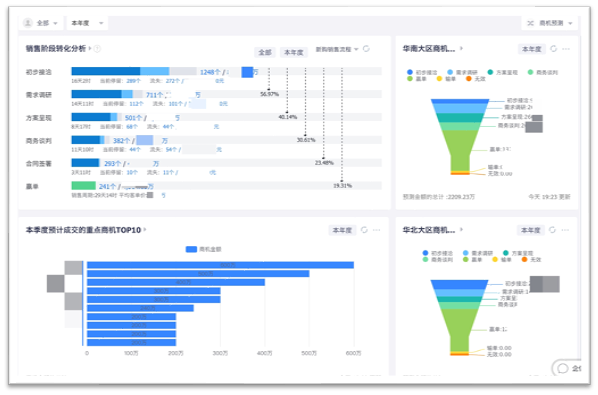Expand 本季度预计成交的重点商机TOP10 title arrow
598x395 pixels.
point(145,230)
